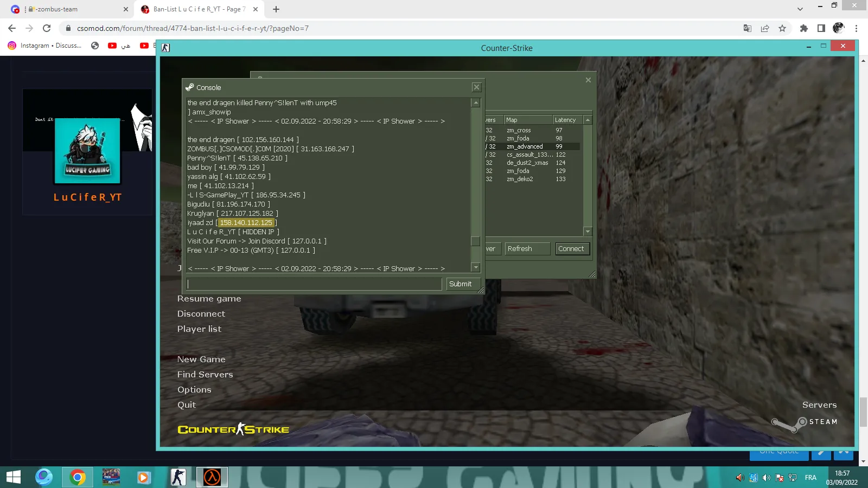868x488 pixels.
Task: Open Counter-Strike icon on the taskbar
Action: coord(178,477)
